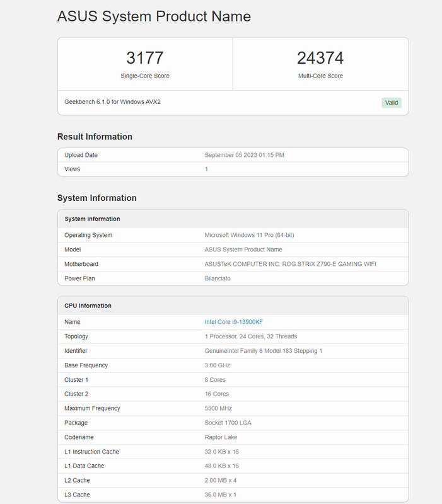Click the Operating System row label

click(88, 235)
